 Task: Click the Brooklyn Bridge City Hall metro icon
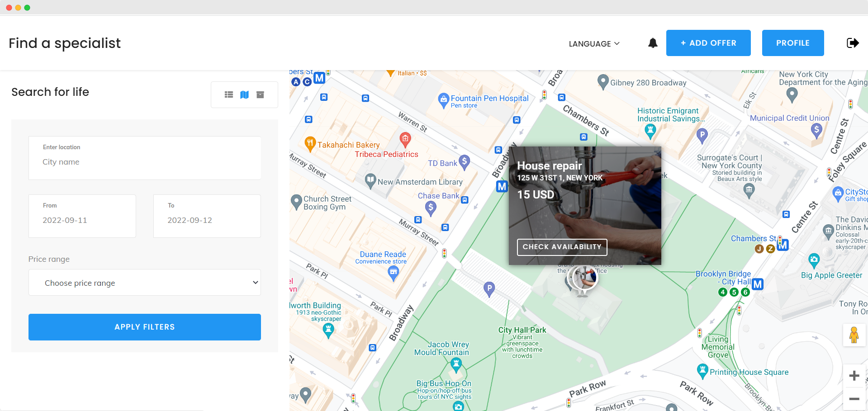758,284
